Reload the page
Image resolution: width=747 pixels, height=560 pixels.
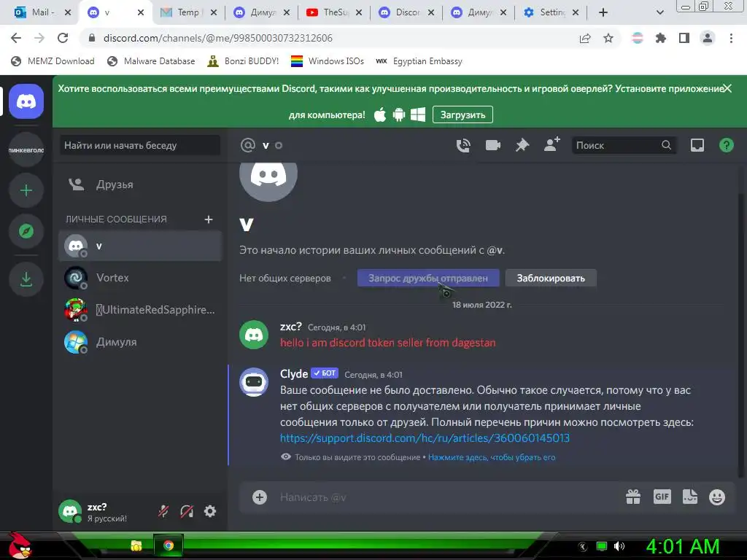(63, 38)
